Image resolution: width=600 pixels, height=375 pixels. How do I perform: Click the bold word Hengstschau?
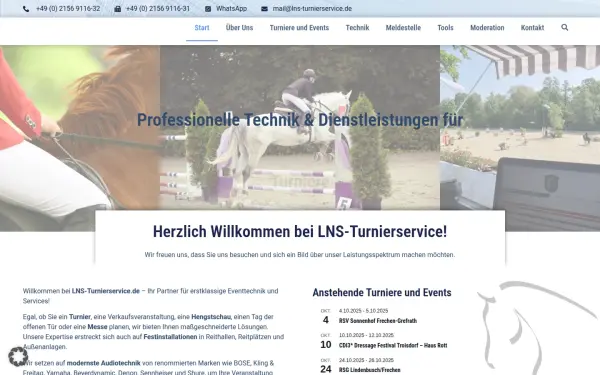(x=211, y=317)
